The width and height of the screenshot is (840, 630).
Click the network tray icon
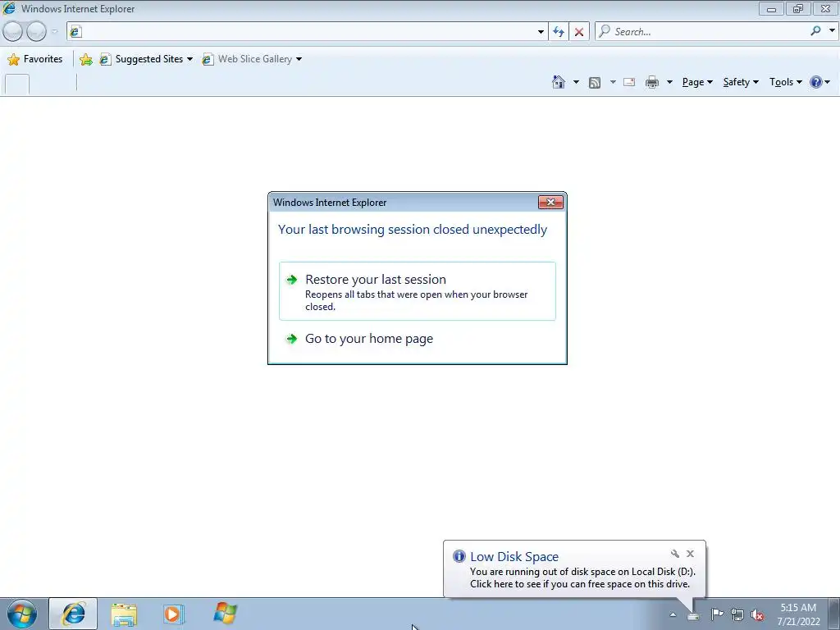pos(737,614)
